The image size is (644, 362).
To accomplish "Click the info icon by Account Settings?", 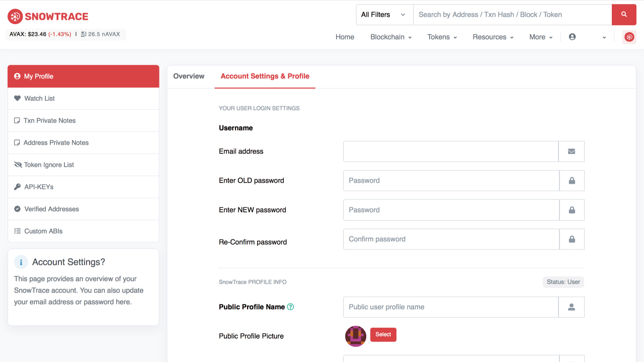I will coord(21,262).
